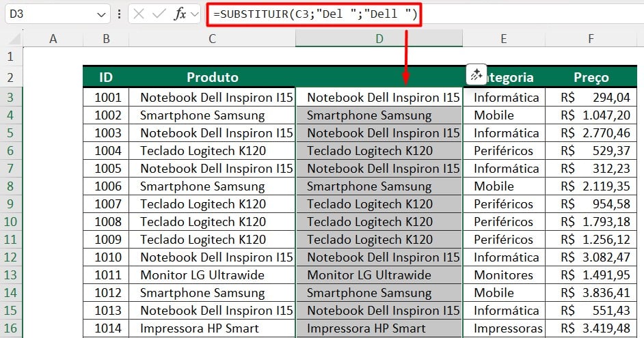Click the Name Box showing D3
The image size is (644, 338).
[x=57, y=14]
